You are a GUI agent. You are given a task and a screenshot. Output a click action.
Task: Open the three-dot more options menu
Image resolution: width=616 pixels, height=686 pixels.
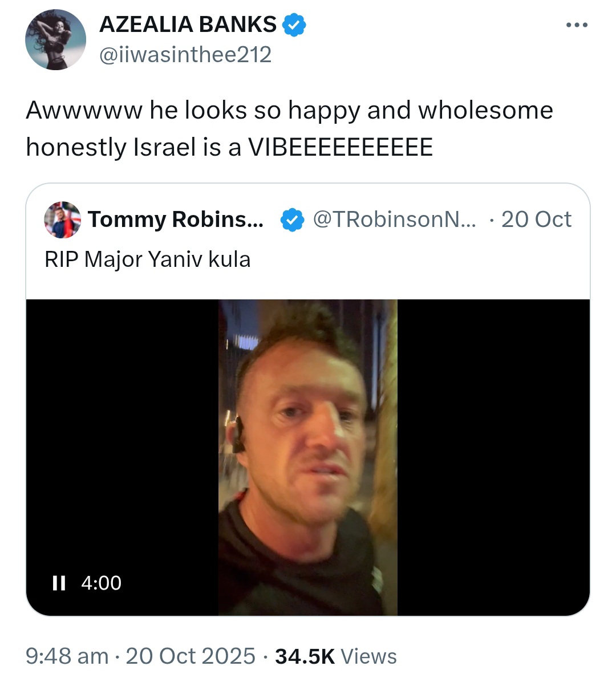[x=577, y=25]
